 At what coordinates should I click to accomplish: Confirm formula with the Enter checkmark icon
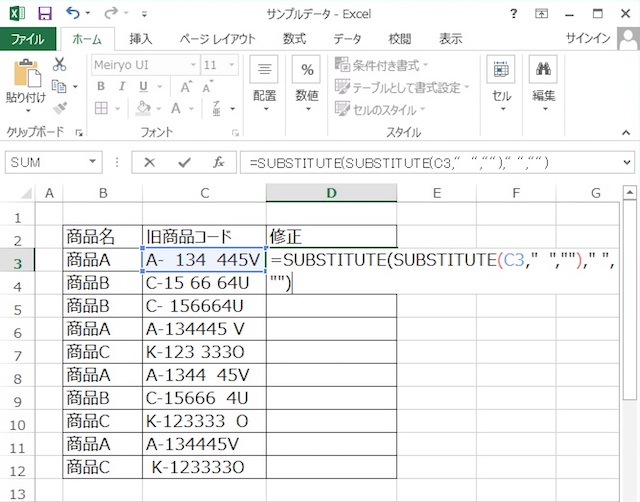click(183, 162)
